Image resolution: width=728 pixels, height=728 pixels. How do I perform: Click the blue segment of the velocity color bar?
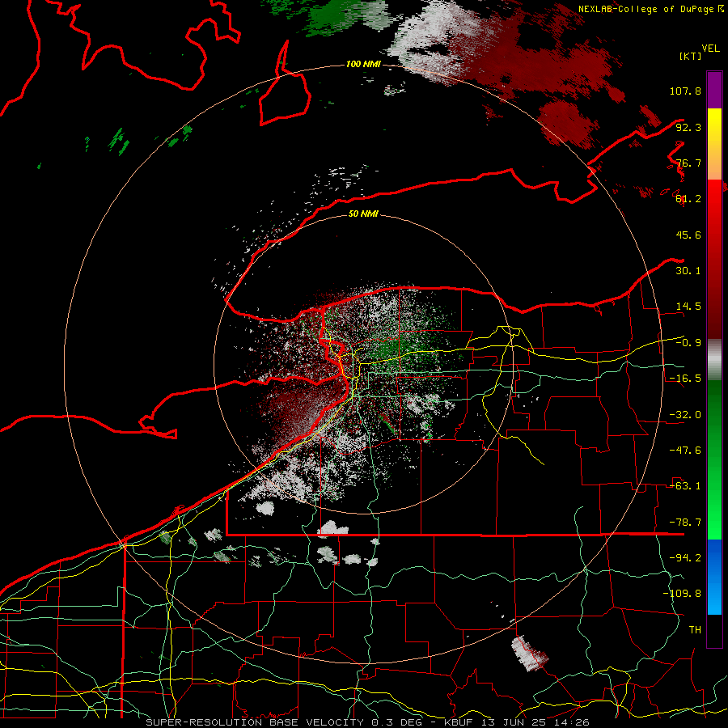coord(714,577)
